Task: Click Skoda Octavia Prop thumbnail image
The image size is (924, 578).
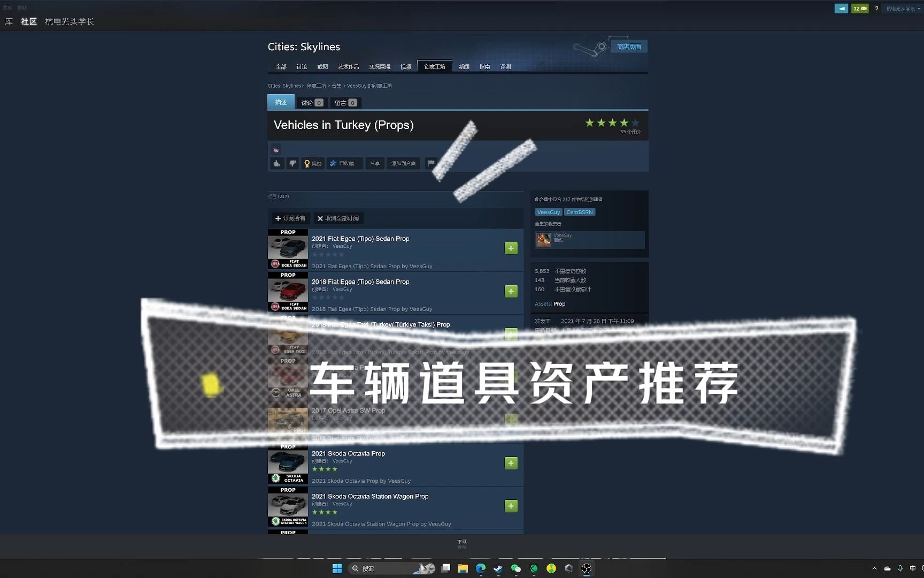Action: [x=288, y=463]
